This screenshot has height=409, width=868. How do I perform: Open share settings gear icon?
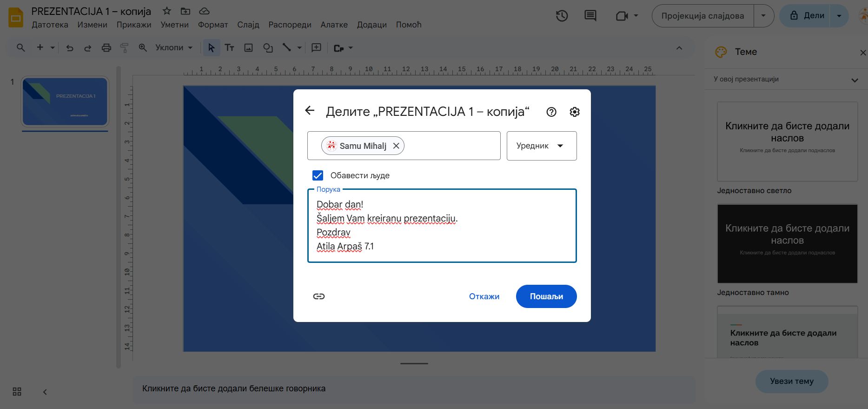[x=575, y=112]
